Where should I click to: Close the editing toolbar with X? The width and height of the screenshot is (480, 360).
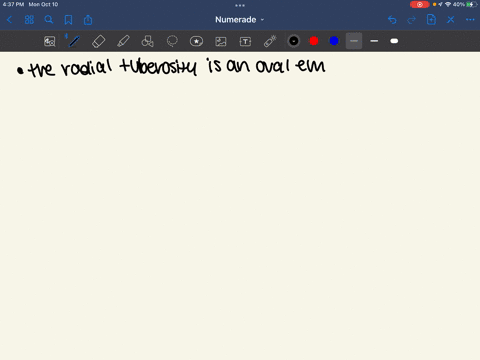(451, 20)
